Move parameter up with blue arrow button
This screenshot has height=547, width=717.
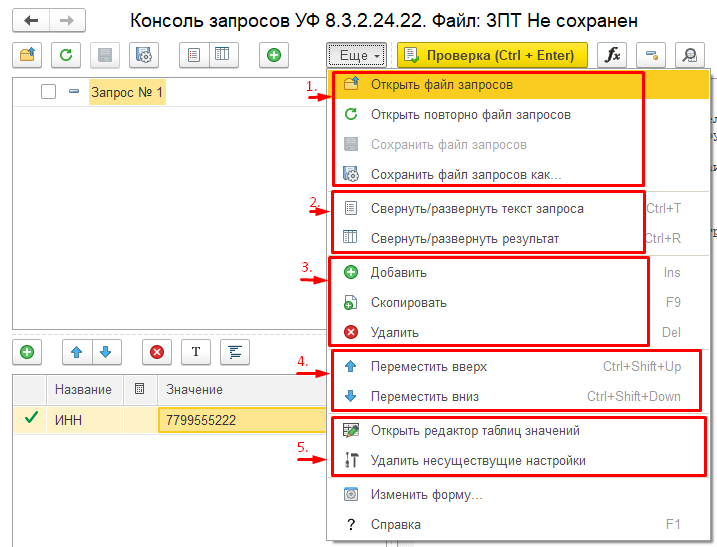pos(77,352)
